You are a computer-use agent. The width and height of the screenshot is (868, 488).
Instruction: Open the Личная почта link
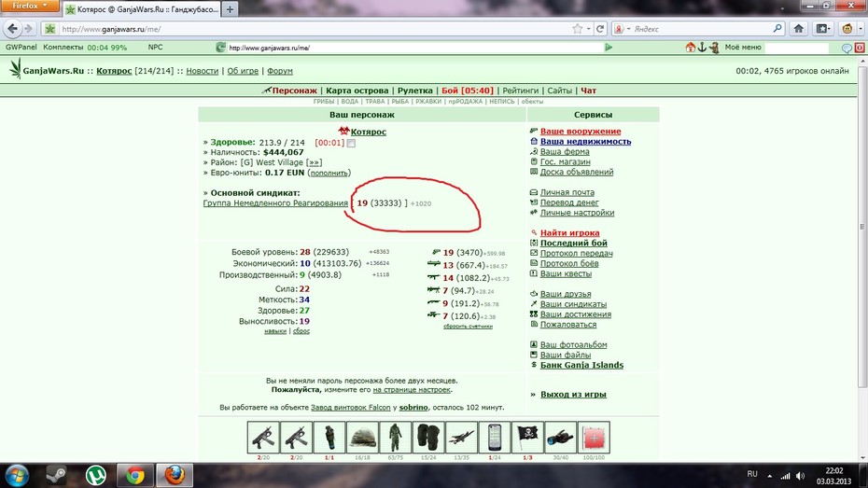567,192
